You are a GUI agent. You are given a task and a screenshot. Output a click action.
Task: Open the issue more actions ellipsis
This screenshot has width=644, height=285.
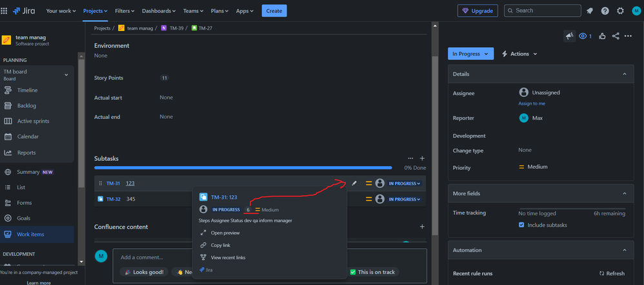tap(628, 36)
